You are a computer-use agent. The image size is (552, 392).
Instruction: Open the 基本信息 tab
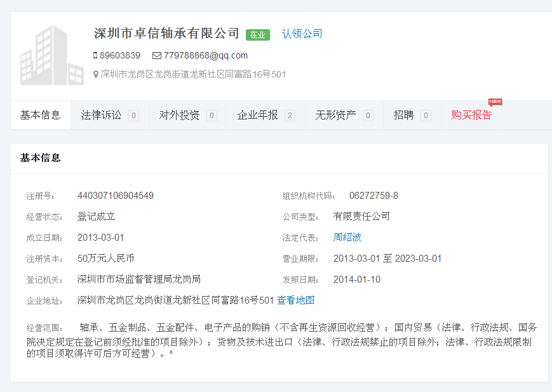click(x=41, y=115)
